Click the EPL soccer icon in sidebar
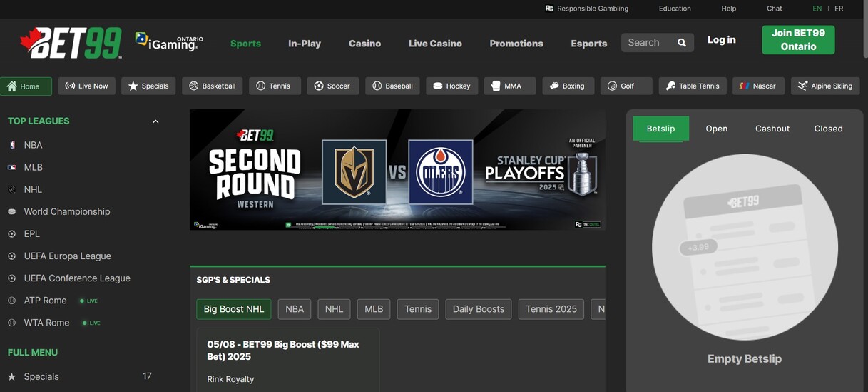 pyautogui.click(x=11, y=233)
